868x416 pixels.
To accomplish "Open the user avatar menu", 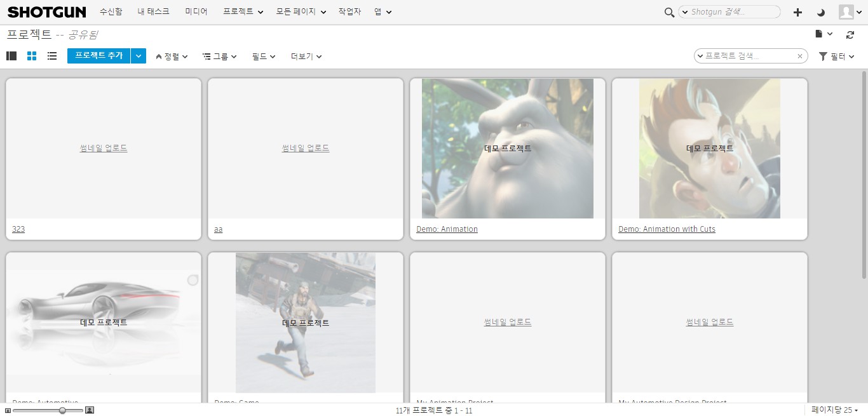I will 850,12.
